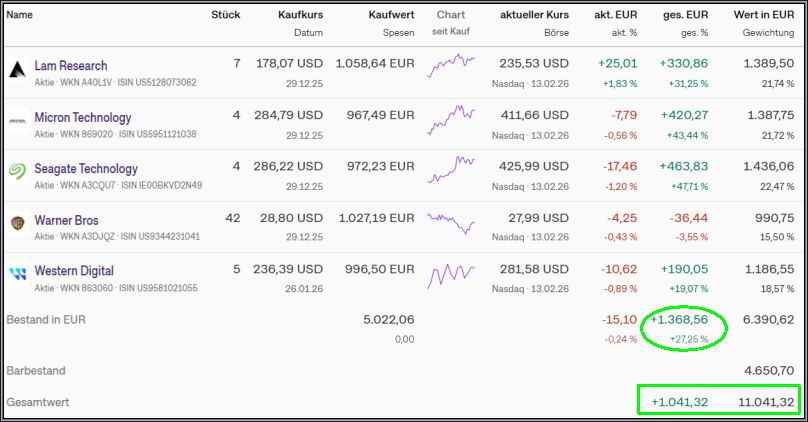Screen dimensions: 808x422
Task: Click the Micron Technology sparkline chart
Action: point(451,119)
